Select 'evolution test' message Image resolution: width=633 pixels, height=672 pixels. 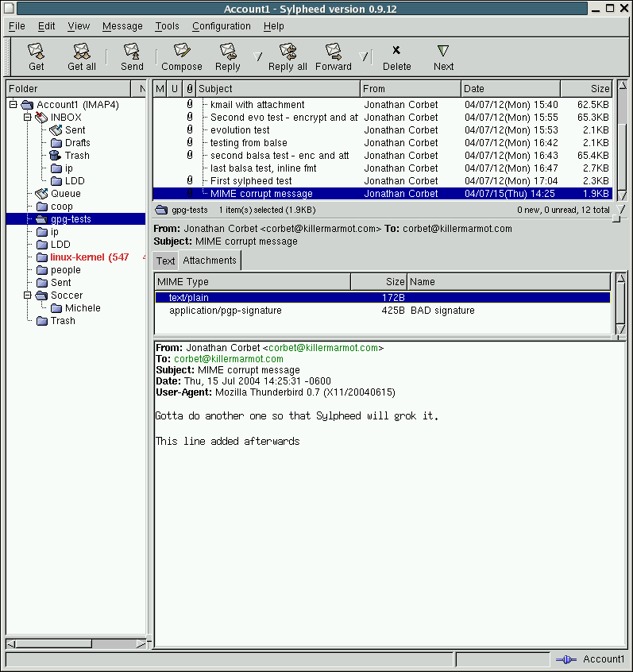(382, 129)
